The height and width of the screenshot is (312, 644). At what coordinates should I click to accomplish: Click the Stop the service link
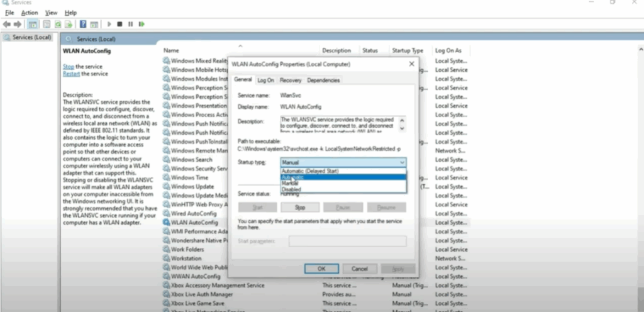(x=69, y=67)
